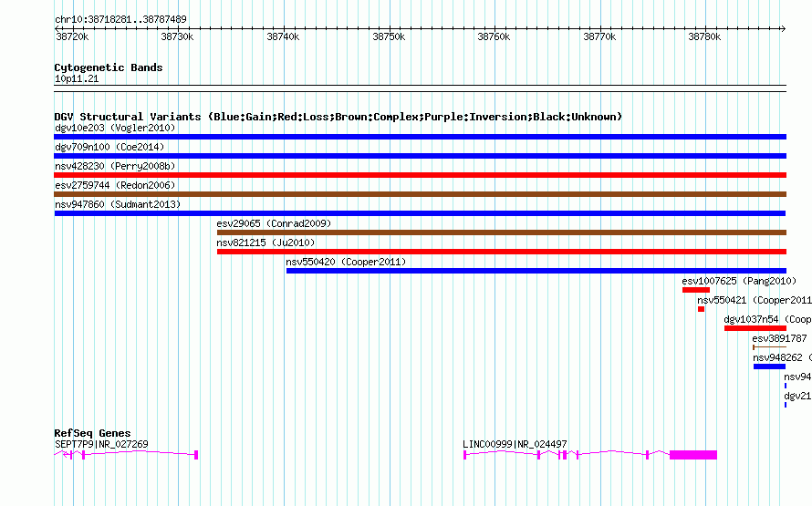
Task: Open the dgv709n100 (Coe2014) variant label
Action: coord(109,147)
